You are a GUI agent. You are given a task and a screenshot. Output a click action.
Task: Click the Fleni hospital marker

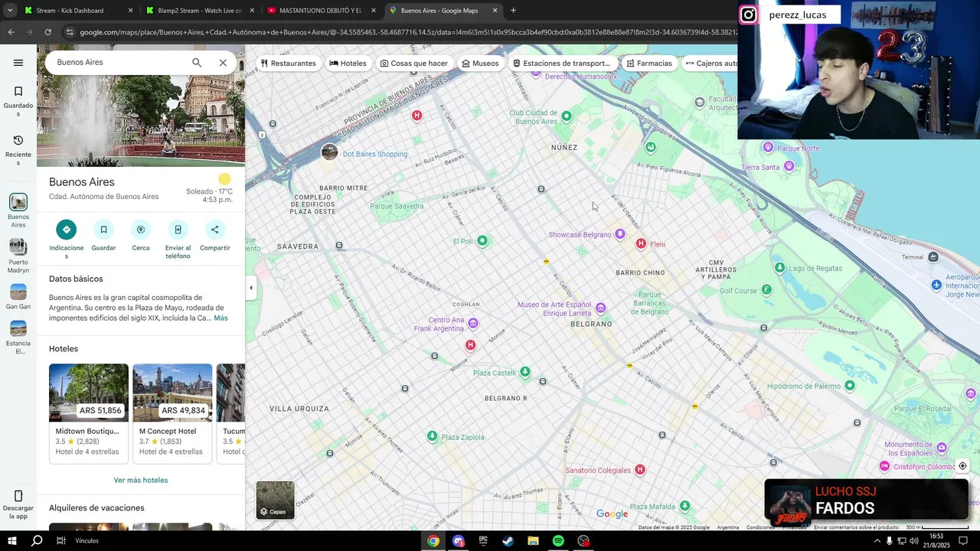(641, 244)
